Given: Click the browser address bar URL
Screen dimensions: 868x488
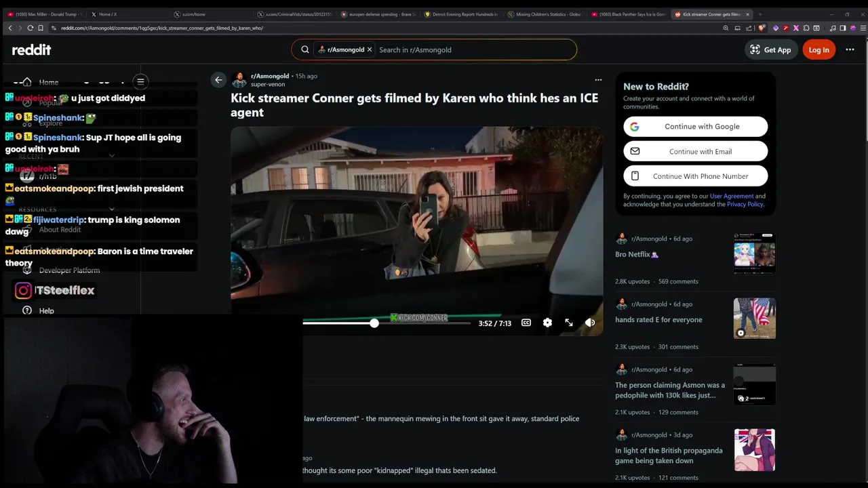Looking at the screenshot, I should [x=162, y=28].
